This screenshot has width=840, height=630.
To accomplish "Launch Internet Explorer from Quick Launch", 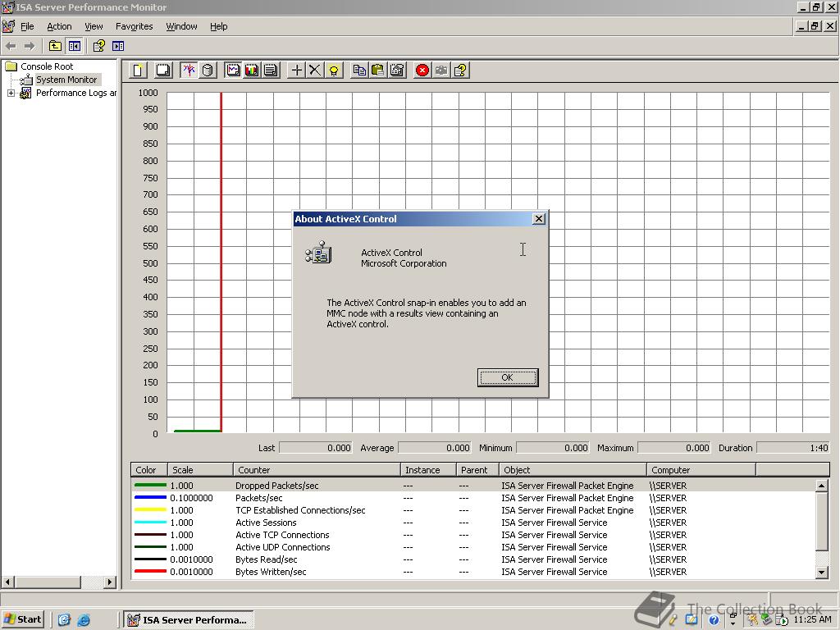I will tap(84, 620).
